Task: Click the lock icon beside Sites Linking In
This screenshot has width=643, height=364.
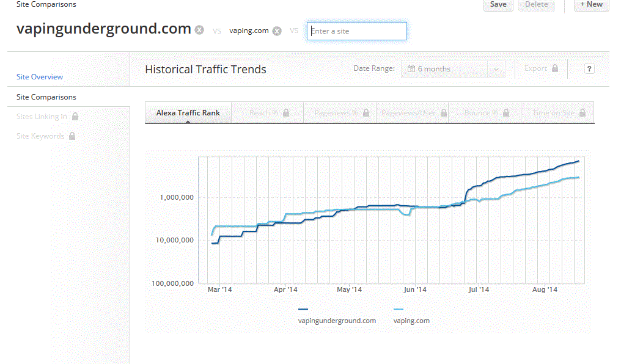Action: [75, 117]
